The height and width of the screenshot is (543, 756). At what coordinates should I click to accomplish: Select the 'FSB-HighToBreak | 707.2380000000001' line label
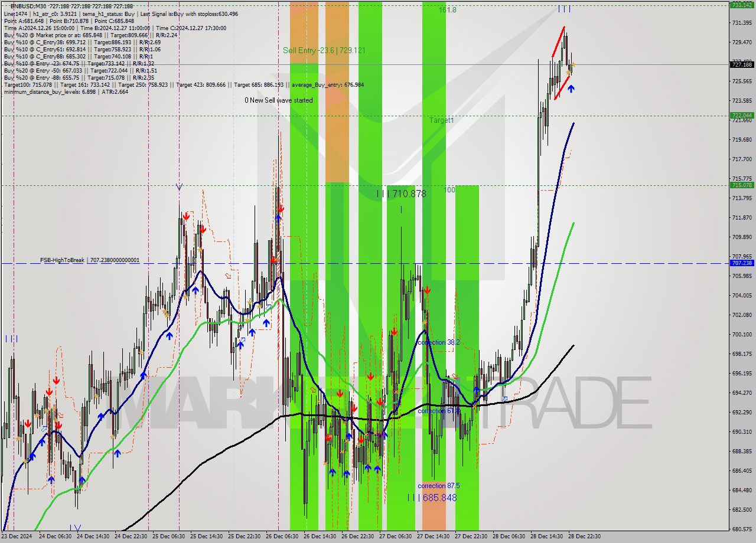[90, 260]
